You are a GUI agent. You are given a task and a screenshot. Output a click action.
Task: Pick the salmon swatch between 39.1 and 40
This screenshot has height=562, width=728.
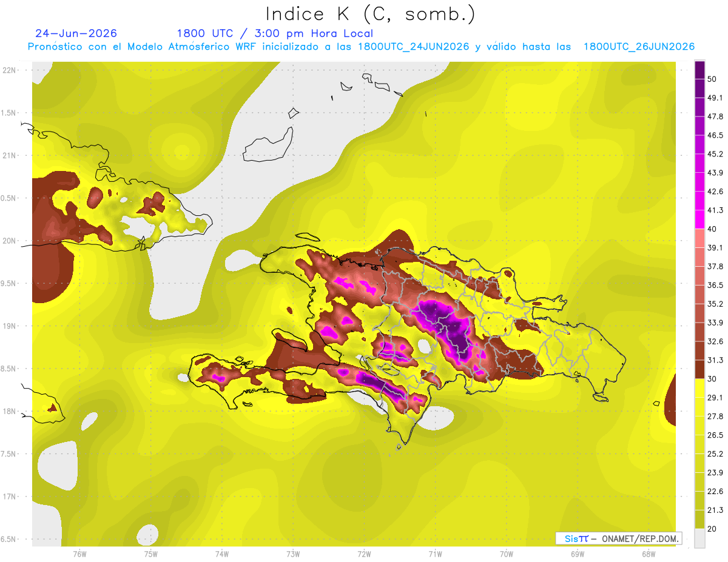(x=699, y=238)
